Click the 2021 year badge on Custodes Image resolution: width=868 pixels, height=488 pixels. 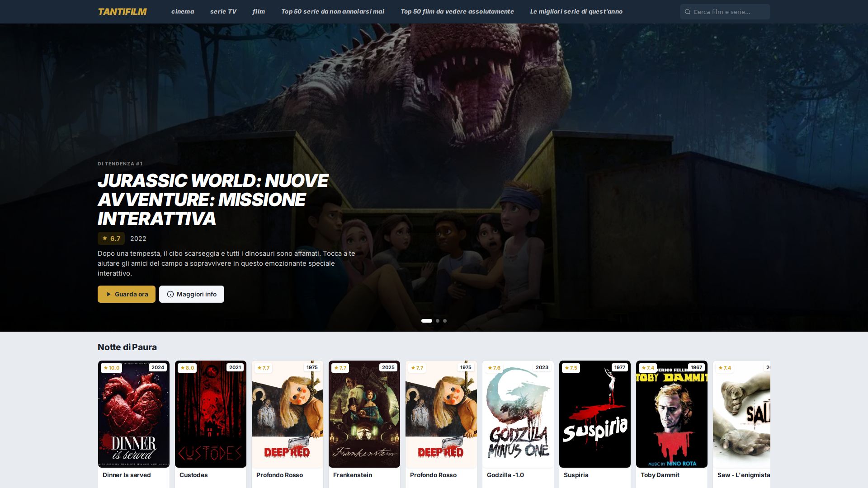pos(235,367)
